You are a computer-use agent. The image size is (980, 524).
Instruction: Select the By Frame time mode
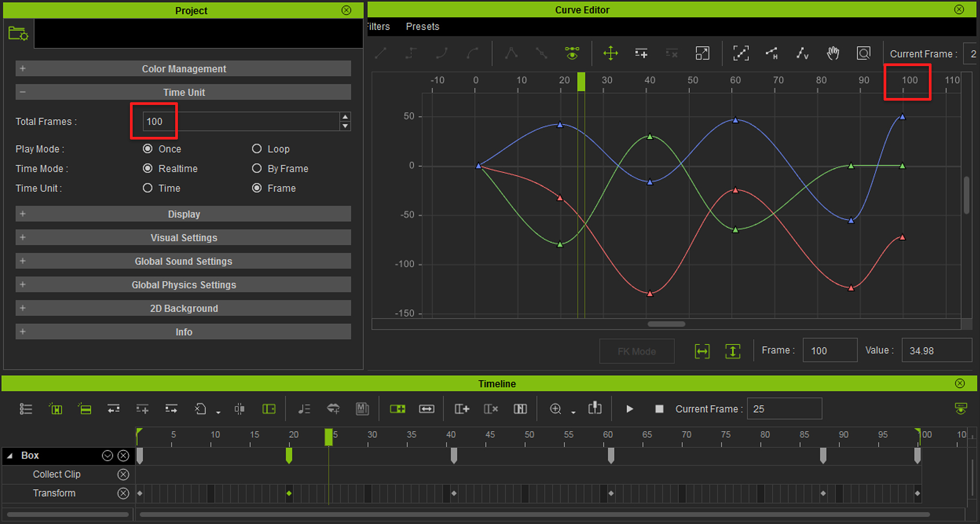(x=257, y=168)
